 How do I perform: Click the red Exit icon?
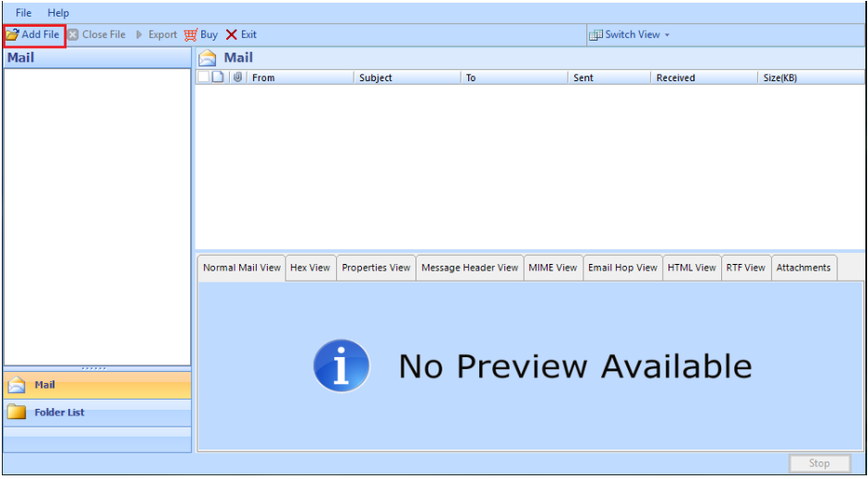click(232, 35)
